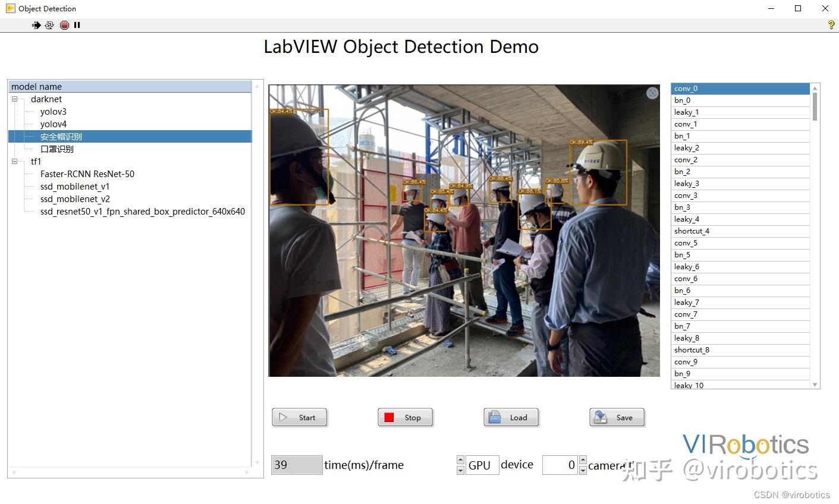839x504 pixels.
Task: Click the layer list scrollbar down arrow
Action: click(814, 385)
